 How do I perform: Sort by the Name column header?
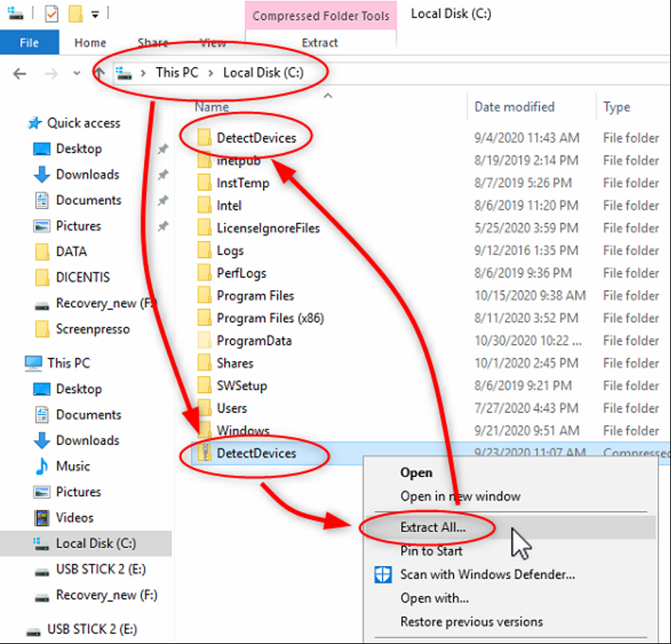[x=212, y=107]
